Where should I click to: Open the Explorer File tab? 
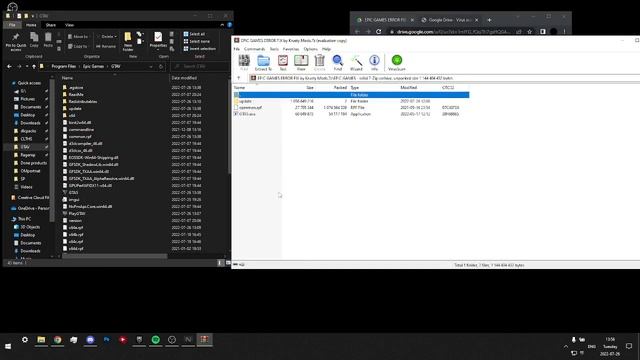(12, 25)
